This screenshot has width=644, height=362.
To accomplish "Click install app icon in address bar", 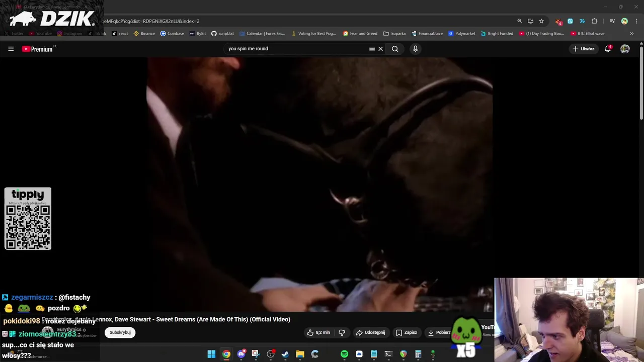I will point(530,21).
